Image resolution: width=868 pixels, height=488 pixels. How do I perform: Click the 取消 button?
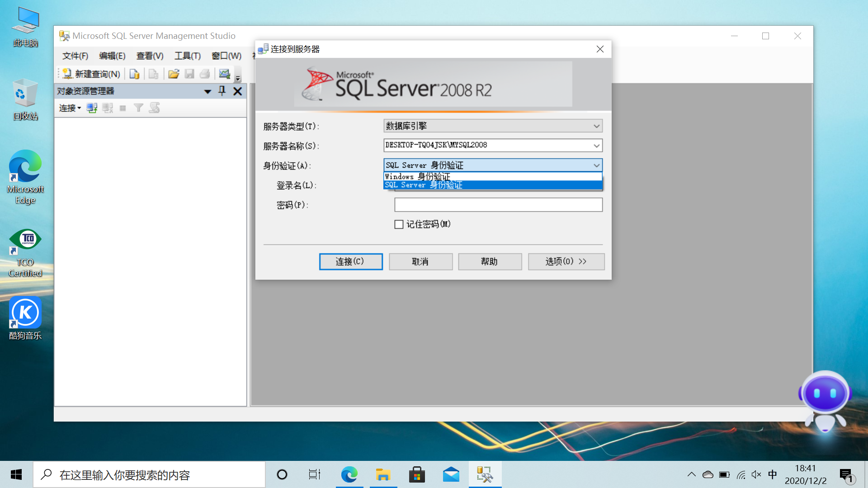click(x=420, y=262)
